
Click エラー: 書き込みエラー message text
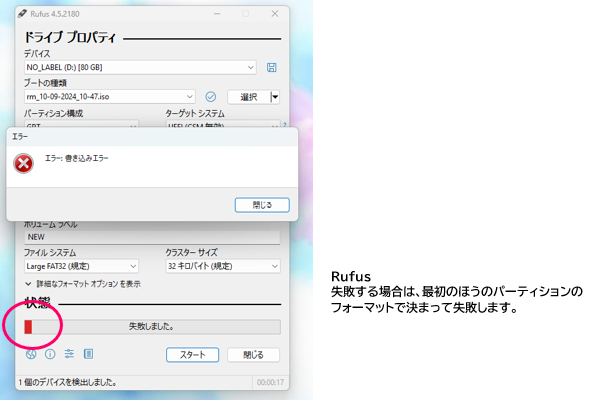77,158
